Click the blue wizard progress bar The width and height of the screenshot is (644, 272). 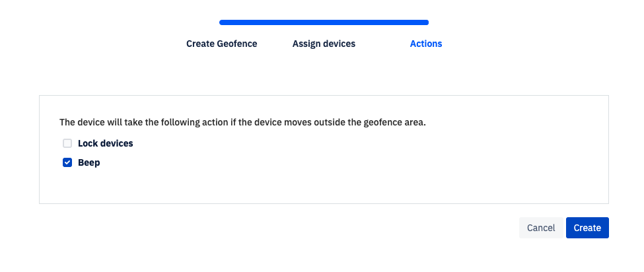pos(324,22)
